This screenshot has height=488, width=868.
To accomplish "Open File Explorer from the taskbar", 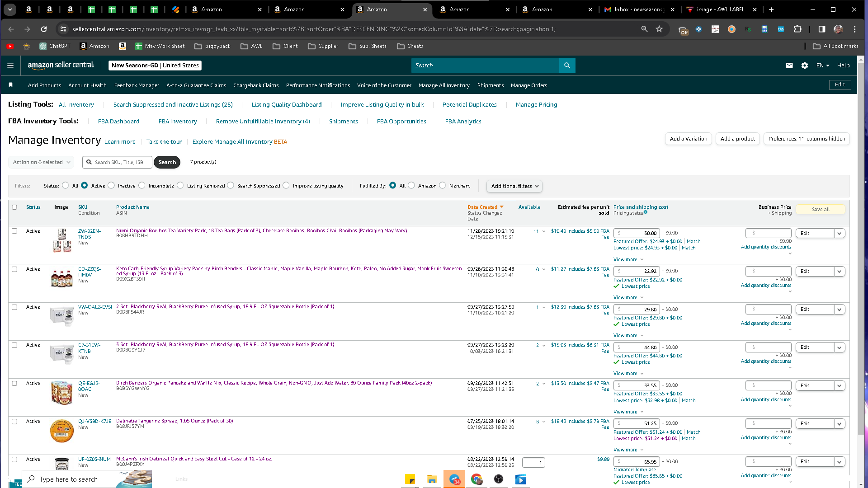I will coord(432,479).
